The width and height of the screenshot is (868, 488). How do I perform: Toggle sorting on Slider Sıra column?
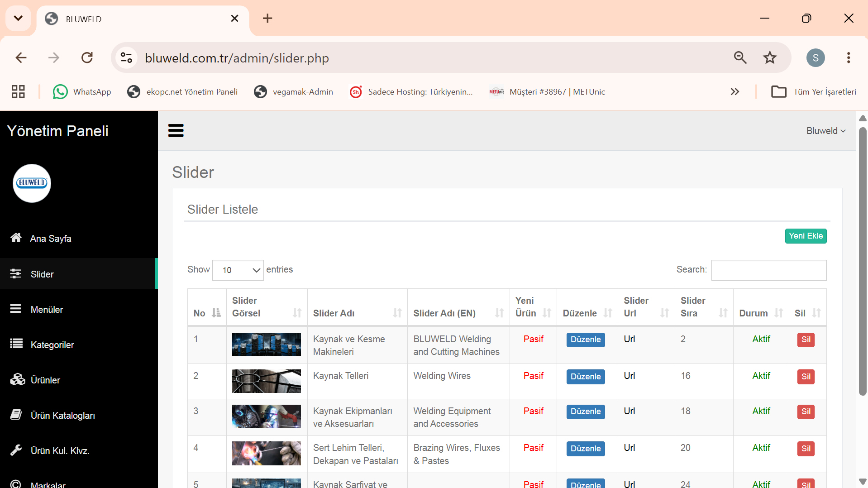(x=704, y=307)
